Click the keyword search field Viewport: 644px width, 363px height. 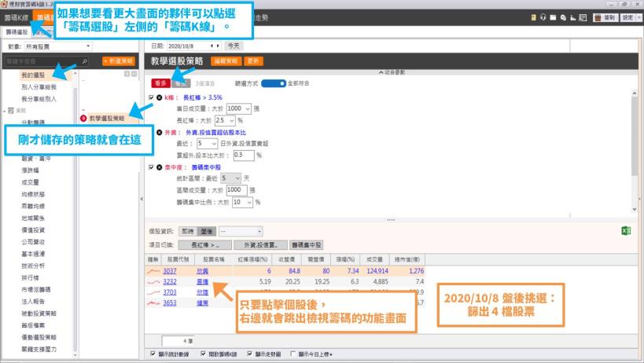pyautogui.click(x=46, y=61)
